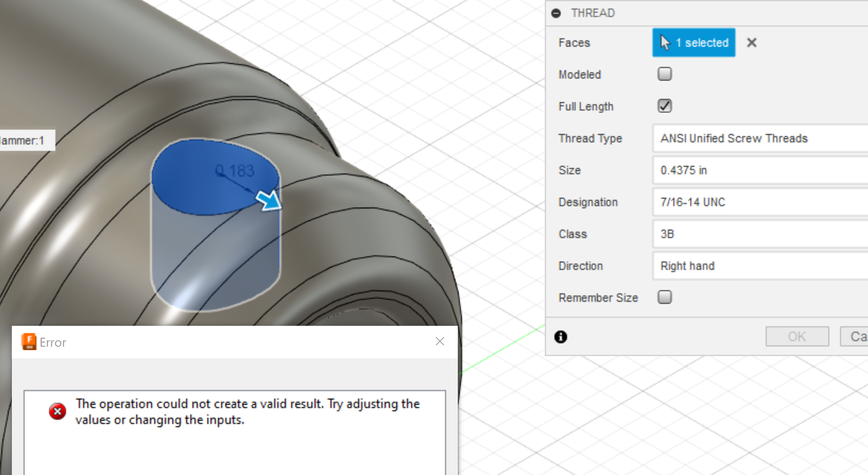Viewport: 868px width, 475px height.
Task: Click the Fusion 360 icon in the Error title
Action: click(29, 342)
